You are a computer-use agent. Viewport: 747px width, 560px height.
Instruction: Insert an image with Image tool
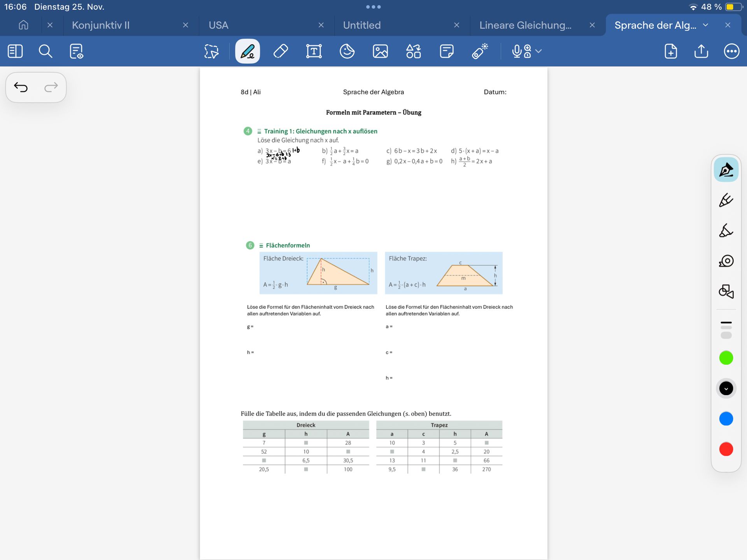380,51
